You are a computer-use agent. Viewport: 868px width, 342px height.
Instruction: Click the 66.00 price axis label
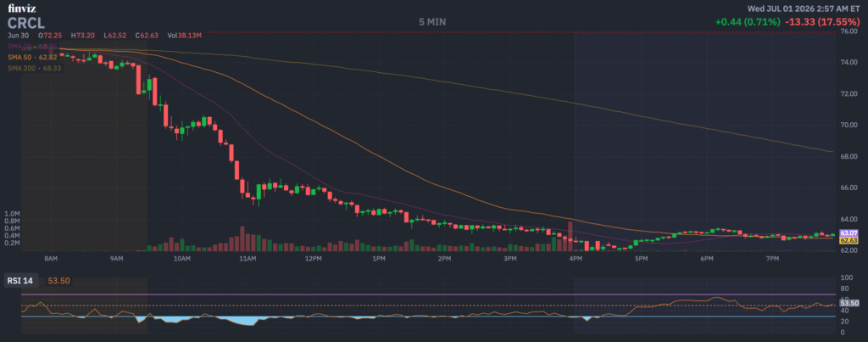(849, 188)
